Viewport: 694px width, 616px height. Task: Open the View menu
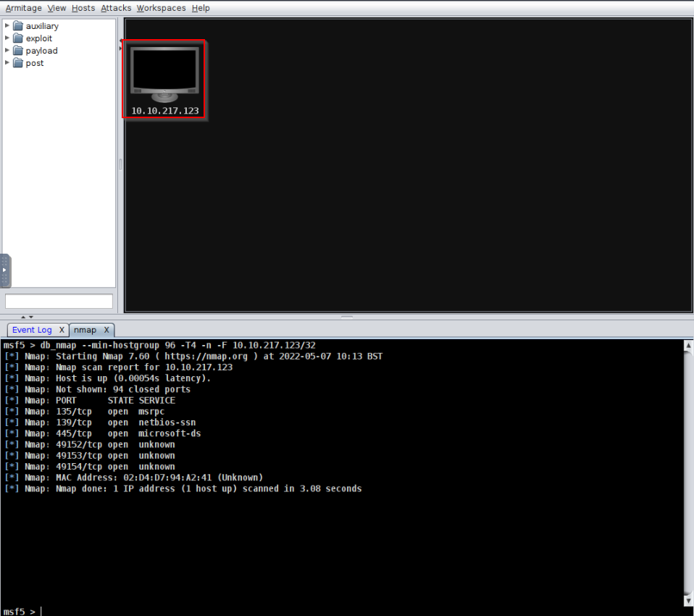[57, 8]
